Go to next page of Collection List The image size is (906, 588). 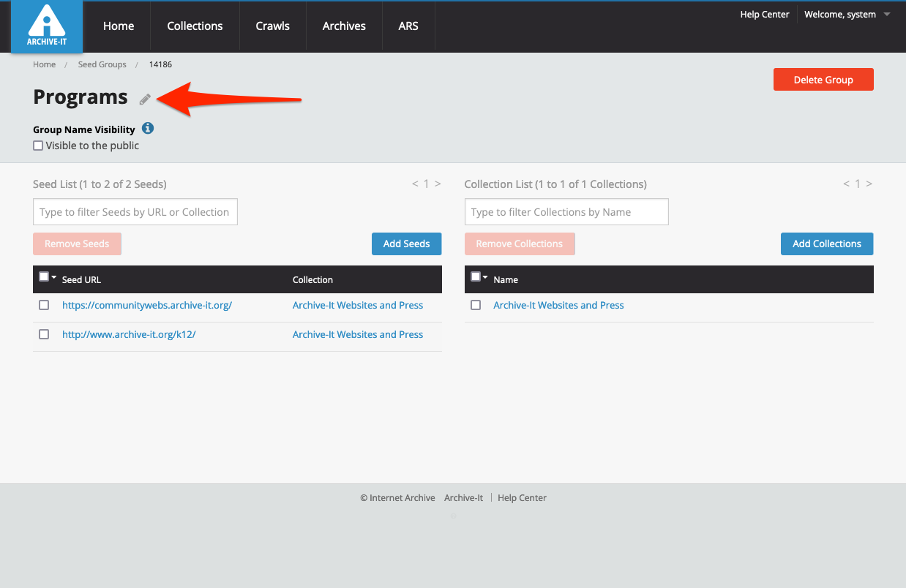coord(869,184)
